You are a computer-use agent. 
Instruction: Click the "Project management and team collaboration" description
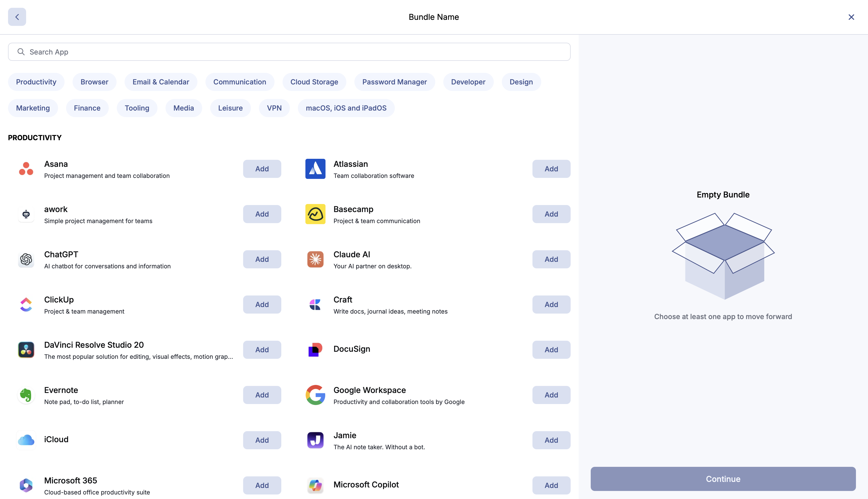point(107,175)
